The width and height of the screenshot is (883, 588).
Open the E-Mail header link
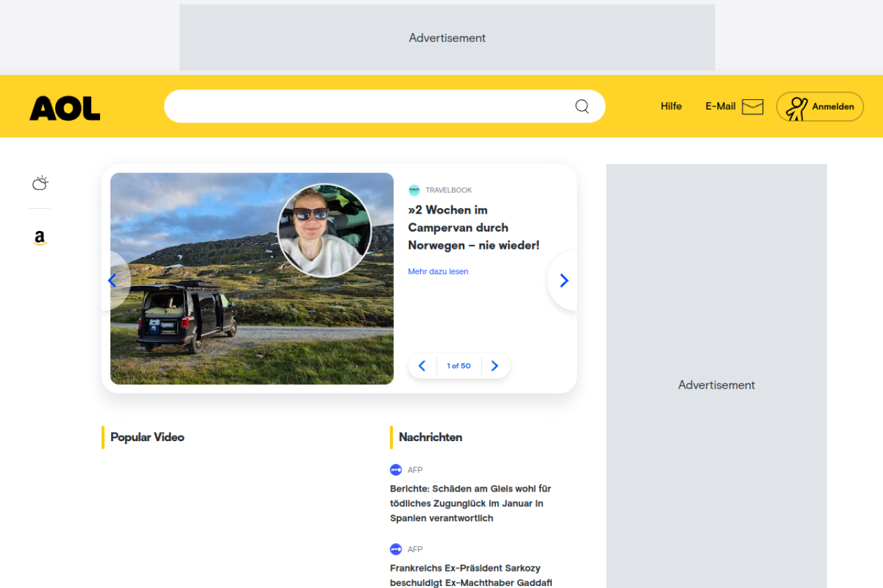click(x=720, y=106)
